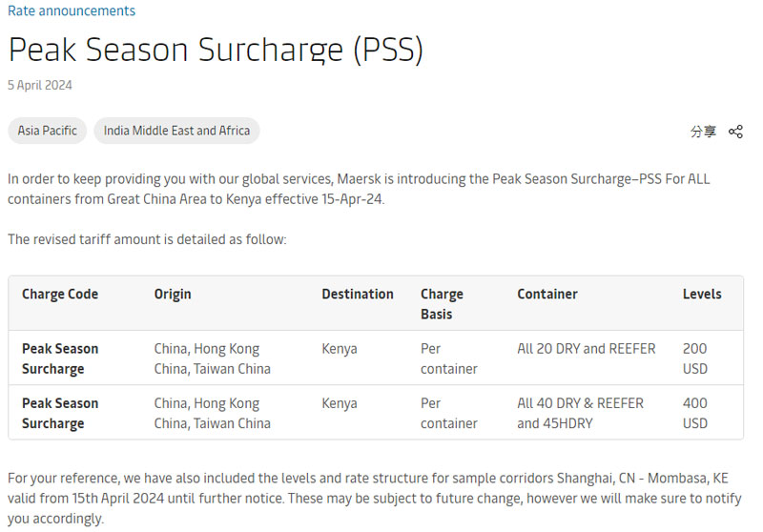Image resolution: width=763 pixels, height=532 pixels.
Task: Click the Origin column header
Action: point(173,295)
